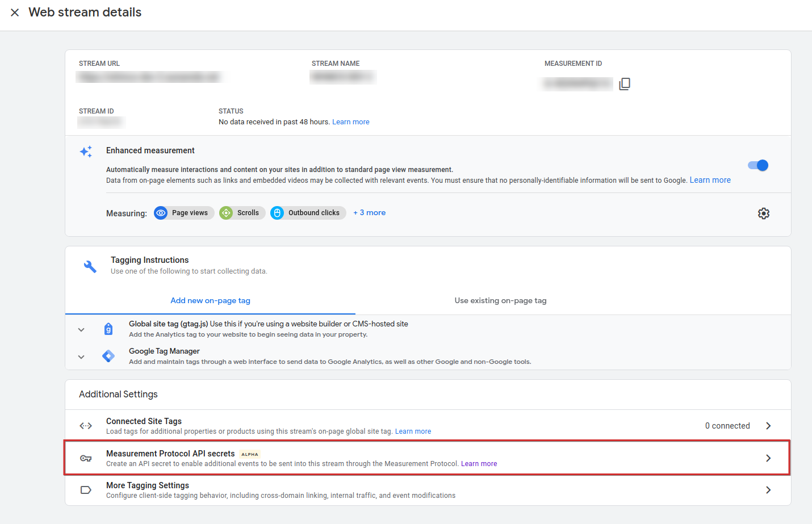Image resolution: width=812 pixels, height=524 pixels.
Task: Select the Measurement Protocol API secrets key icon
Action: pos(86,458)
